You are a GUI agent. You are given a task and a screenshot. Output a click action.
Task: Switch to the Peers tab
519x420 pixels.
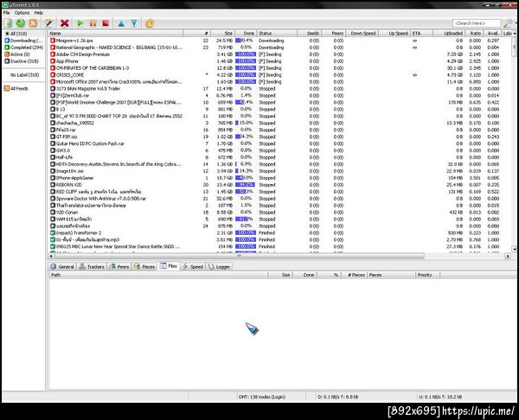pyautogui.click(x=119, y=266)
